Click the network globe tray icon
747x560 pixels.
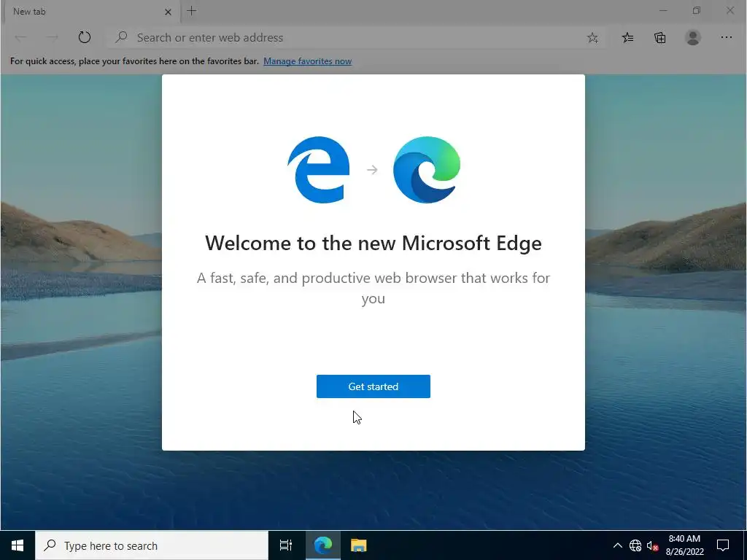pyautogui.click(x=635, y=545)
